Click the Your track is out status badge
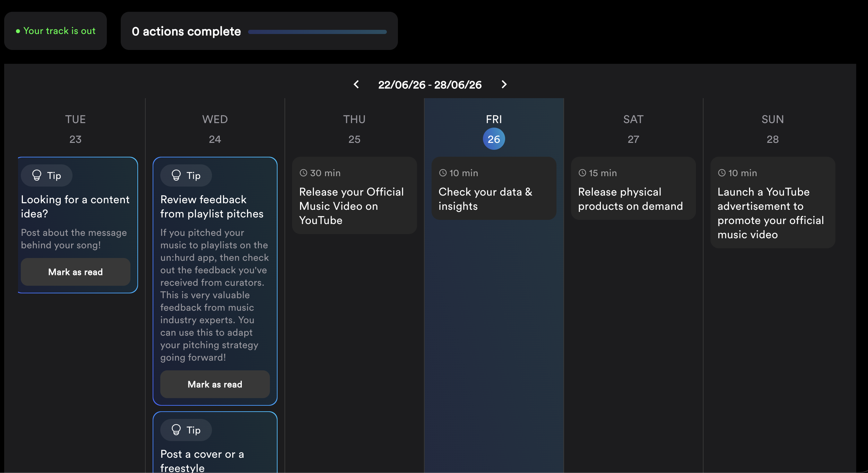Screen dimensions: 868x473 pyautogui.click(x=56, y=31)
